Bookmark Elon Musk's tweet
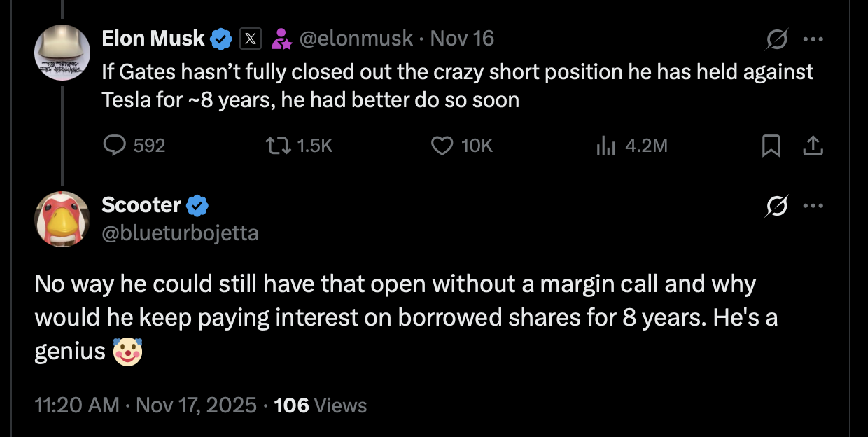The image size is (868, 437). click(771, 145)
